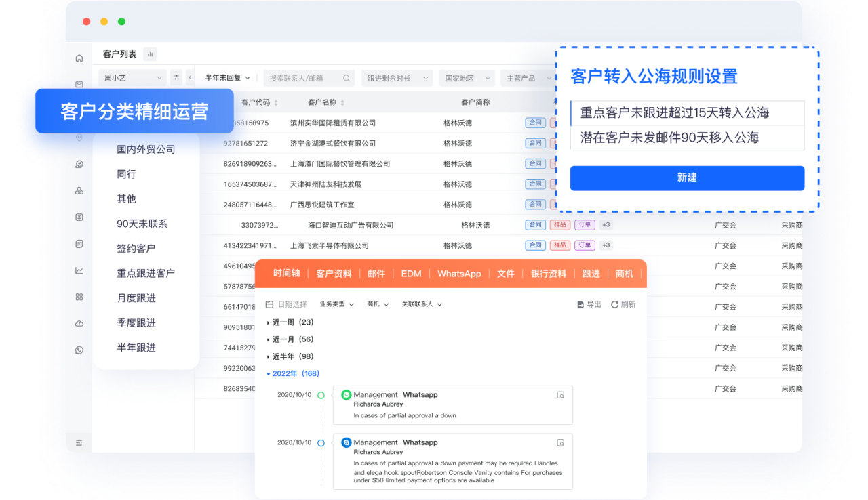This screenshot has width=868, height=500.
Task: Switch to the EDM tab
Action: tap(411, 274)
